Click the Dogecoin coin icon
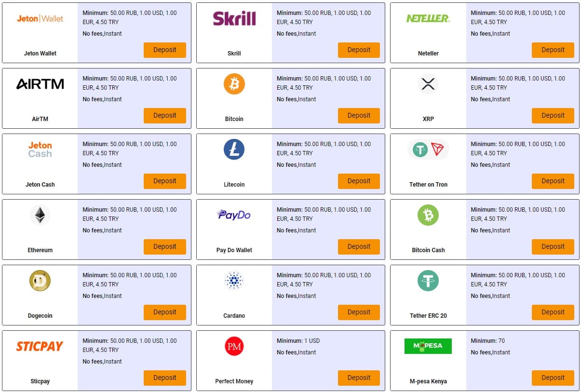The image size is (581, 392). [40, 281]
